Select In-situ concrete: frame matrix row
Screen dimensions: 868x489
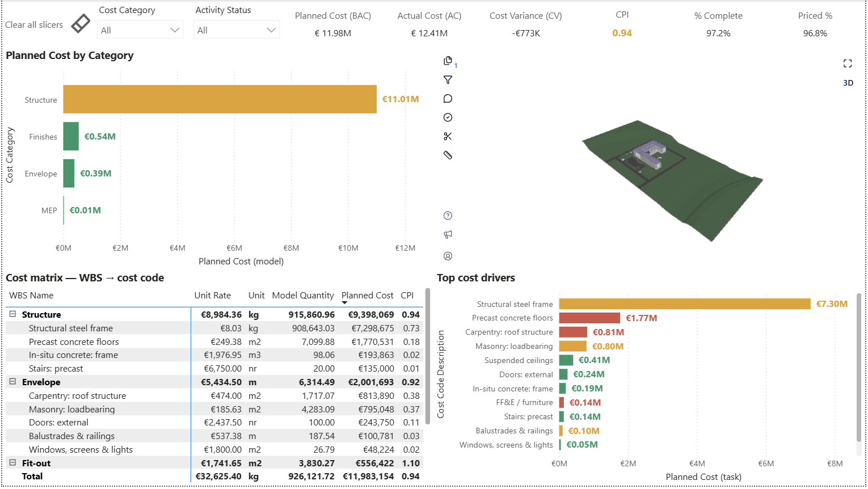point(214,355)
